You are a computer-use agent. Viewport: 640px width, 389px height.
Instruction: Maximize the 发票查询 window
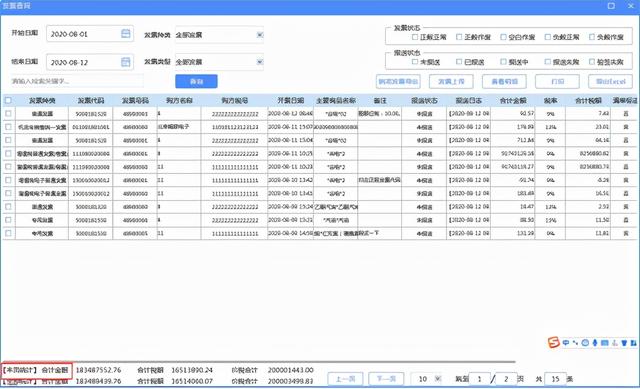(x=611, y=6)
